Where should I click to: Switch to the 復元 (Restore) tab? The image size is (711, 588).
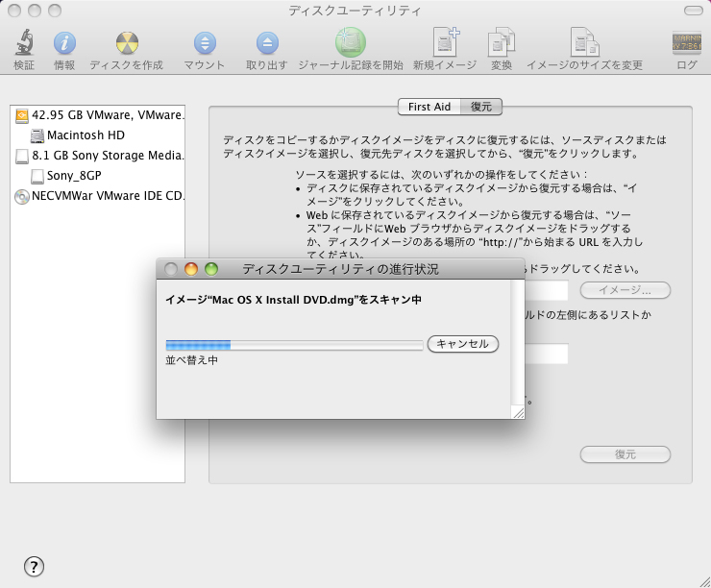[481, 107]
